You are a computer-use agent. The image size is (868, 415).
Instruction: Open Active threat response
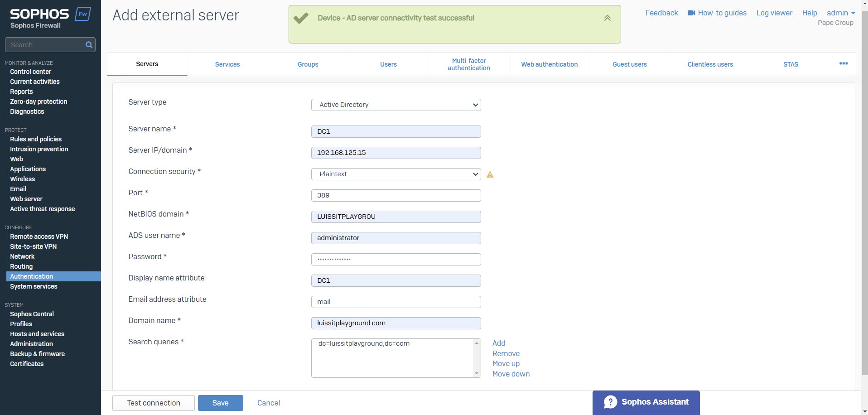[x=43, y=209]
